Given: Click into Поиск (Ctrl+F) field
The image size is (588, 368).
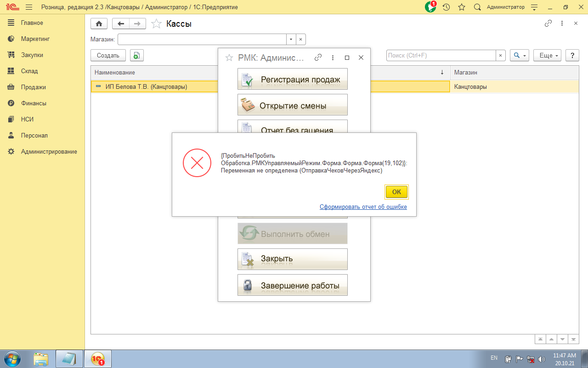Looking at the screenshot, I should click(441, 55).
